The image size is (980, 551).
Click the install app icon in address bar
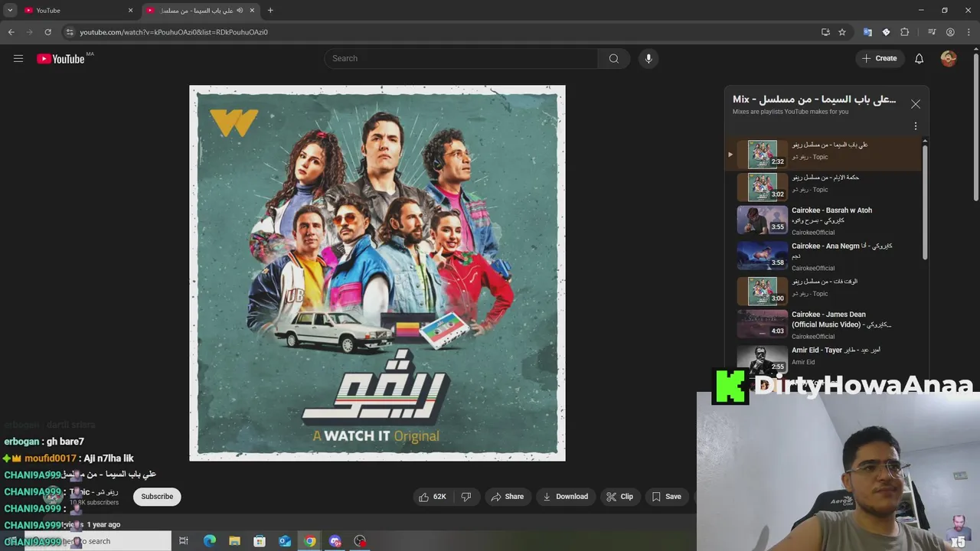coord(825,32)
